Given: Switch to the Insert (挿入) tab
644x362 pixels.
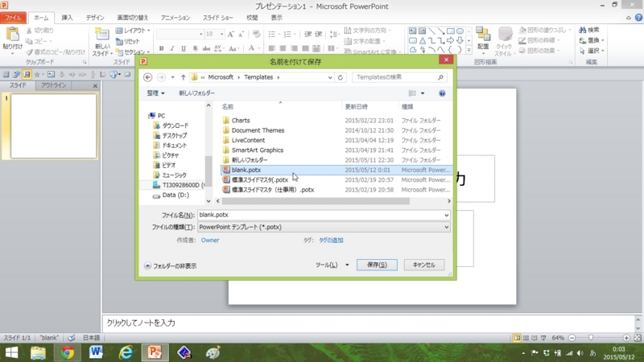Looking at the screenshot, I should pyautogui.click(x=67, y=18).
